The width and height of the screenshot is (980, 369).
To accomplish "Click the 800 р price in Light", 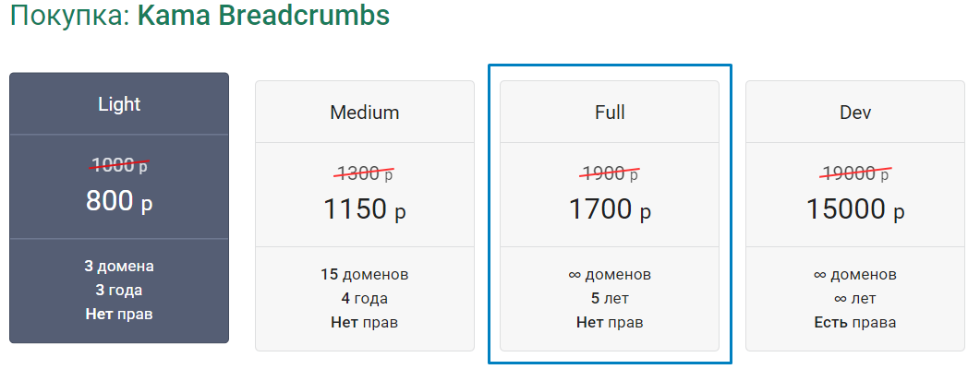I will 119,201.
